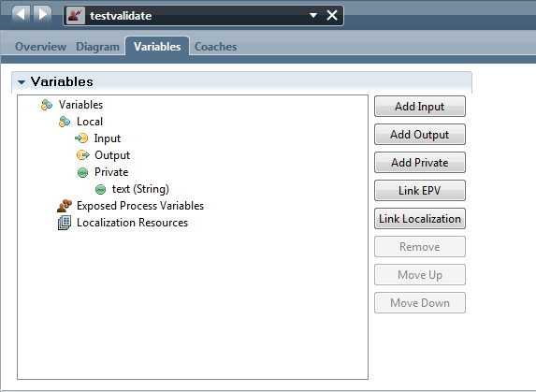Click the testvalidate service icon

(x=76, y=15)
